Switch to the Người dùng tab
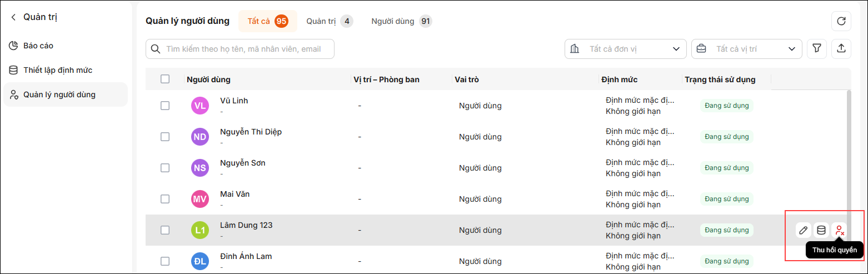Image resolution: width=868 pixels, height=274 pixels. [x=401, y=21]
